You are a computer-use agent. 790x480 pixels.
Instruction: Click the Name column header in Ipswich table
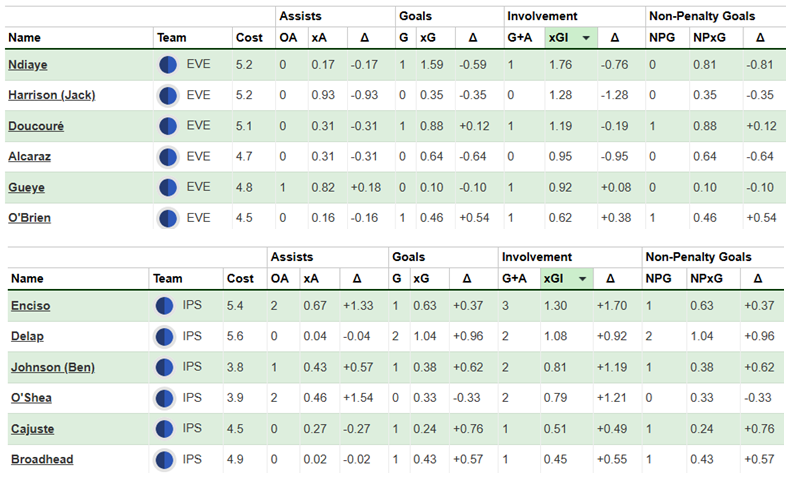[28, 279]
